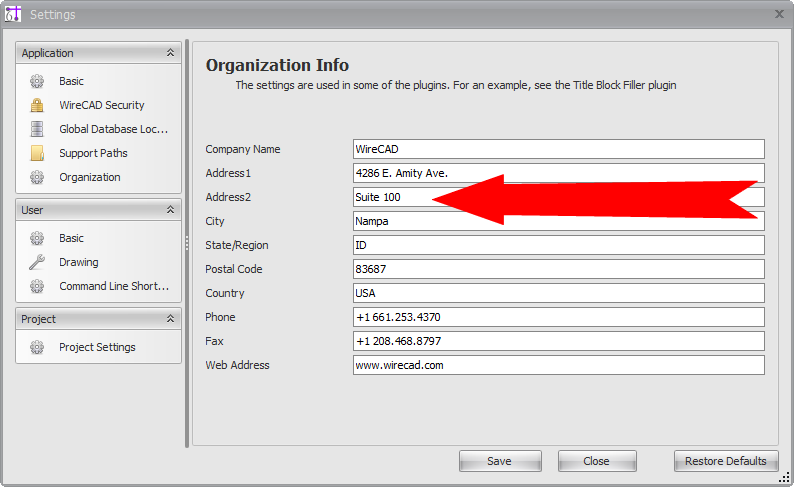Click the server icon for Global Database Location

(37, 129)
